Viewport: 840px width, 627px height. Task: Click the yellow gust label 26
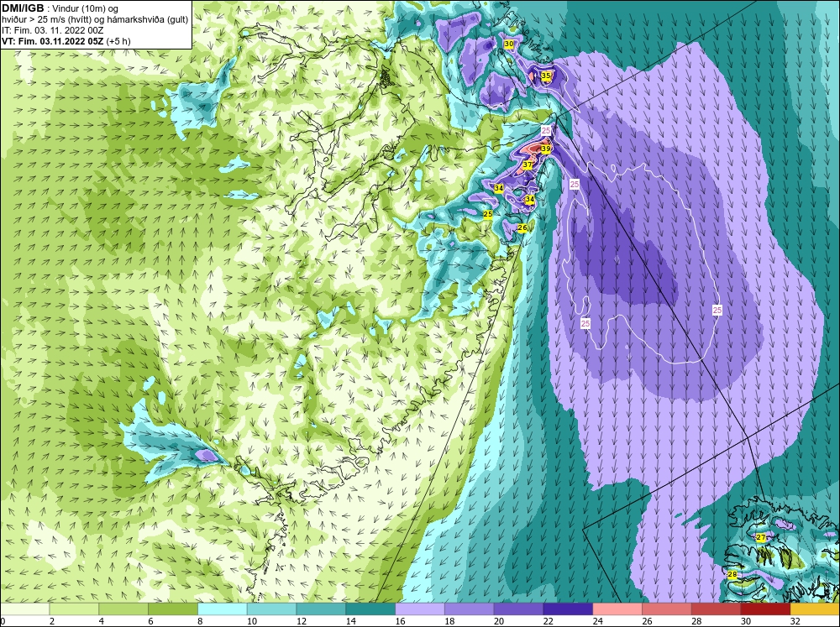tap(522, 228)
